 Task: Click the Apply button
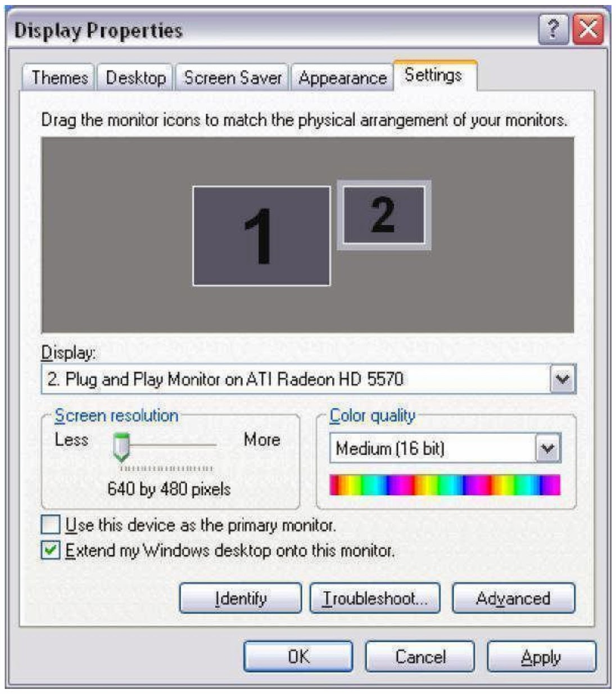pyautogui.click(x=541, y=657)
